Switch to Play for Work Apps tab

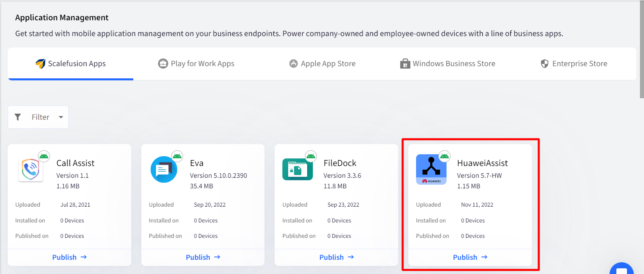(x=196, y=64)
